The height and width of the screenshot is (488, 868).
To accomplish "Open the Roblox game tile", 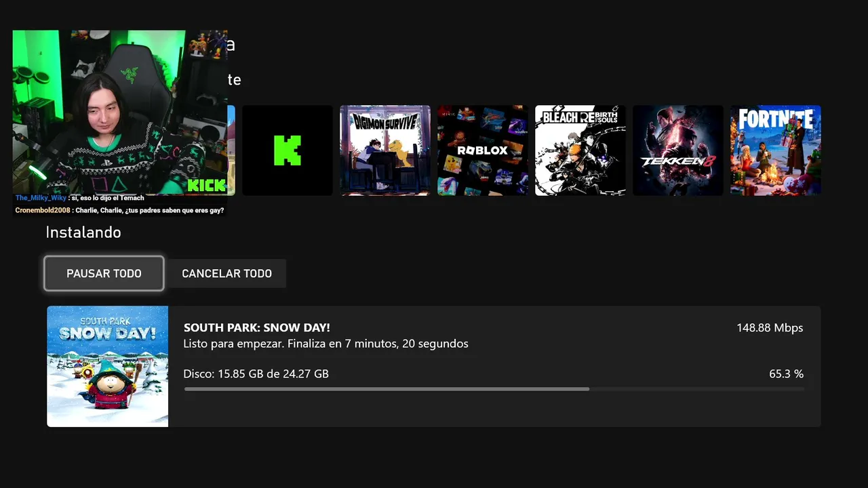I will pyautogui.click(x=483, y=150).
